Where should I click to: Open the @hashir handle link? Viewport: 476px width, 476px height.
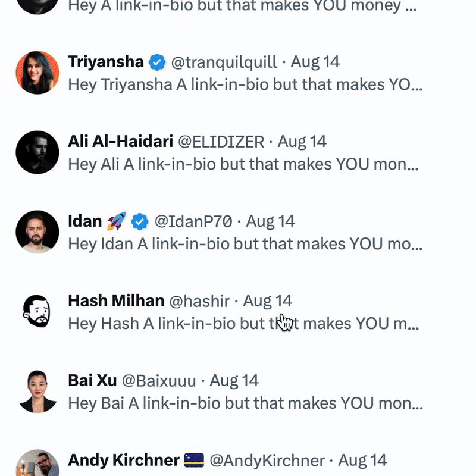pos(199,301)
